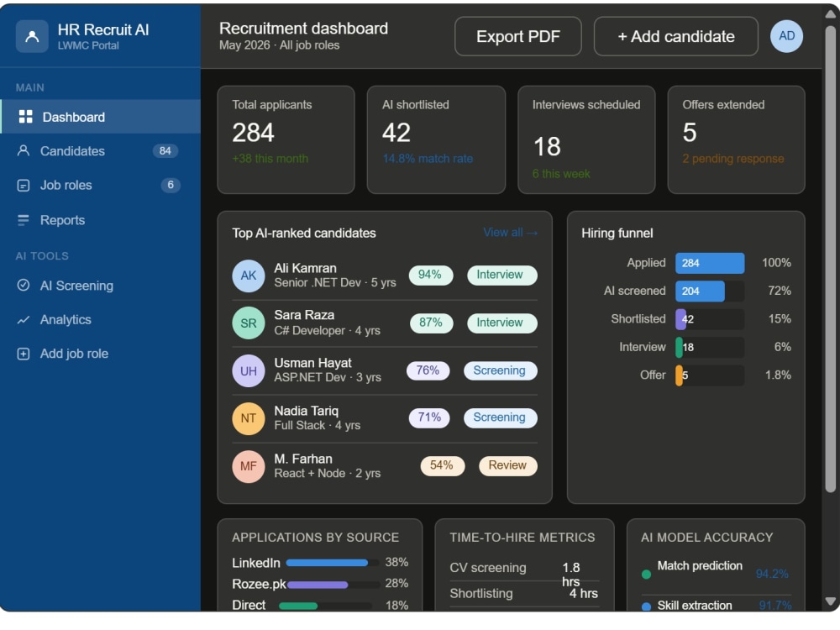Open AI Screening tool
Viewport: 840px width, 630px height.
coord(100,285)
